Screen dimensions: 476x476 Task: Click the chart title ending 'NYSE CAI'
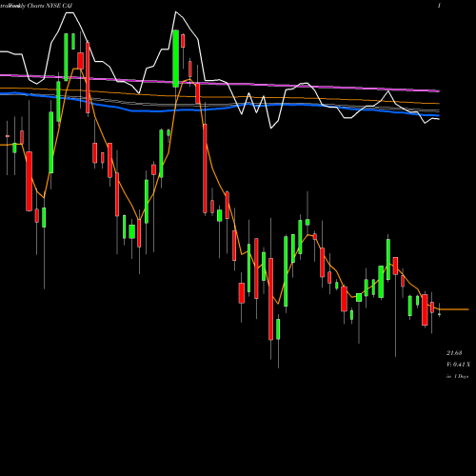pyautogui.click(x=36, y=6)
